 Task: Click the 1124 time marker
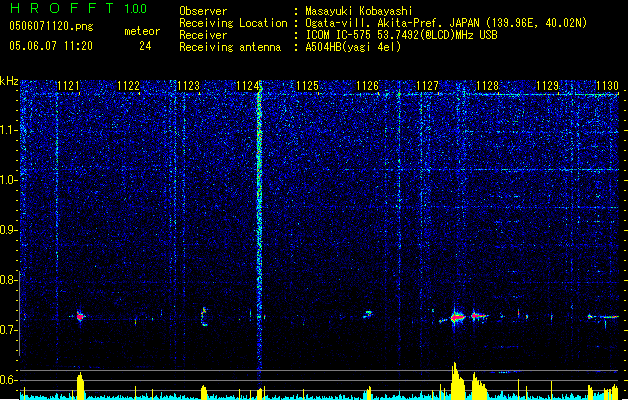(x=248, y=86)
